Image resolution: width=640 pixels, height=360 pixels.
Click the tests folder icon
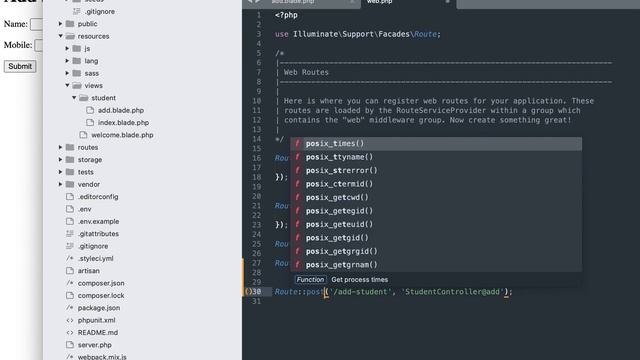click(70, 172)
